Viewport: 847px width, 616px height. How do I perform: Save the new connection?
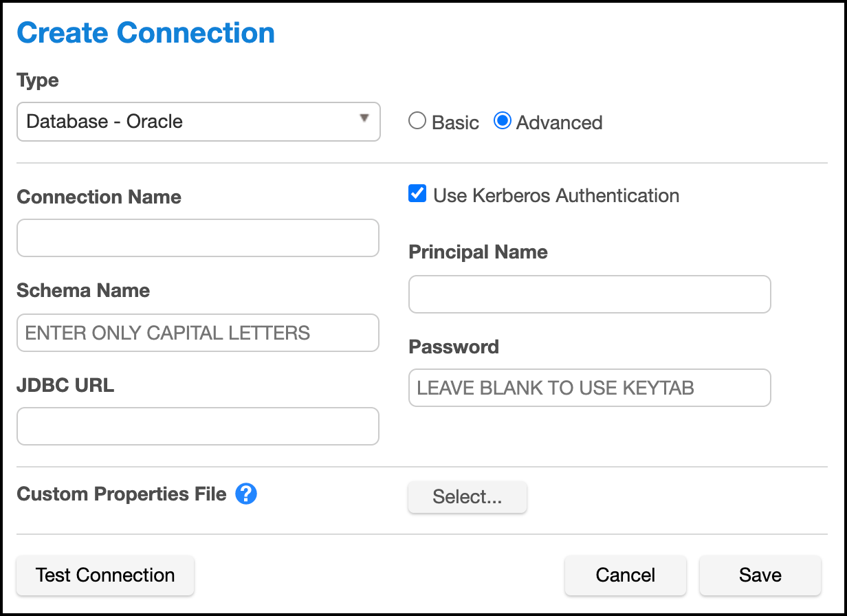point(760,575)
